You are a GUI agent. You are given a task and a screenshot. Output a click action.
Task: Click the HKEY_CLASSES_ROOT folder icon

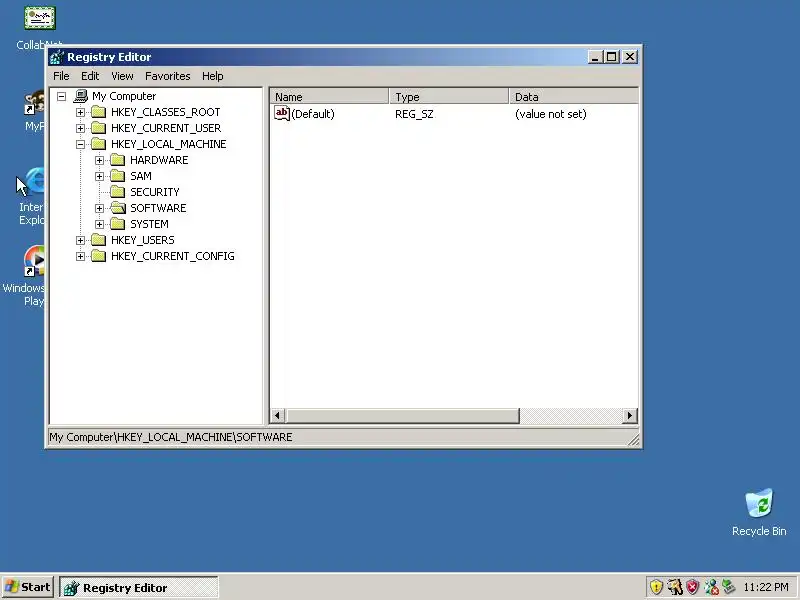(x=98, y=112)
